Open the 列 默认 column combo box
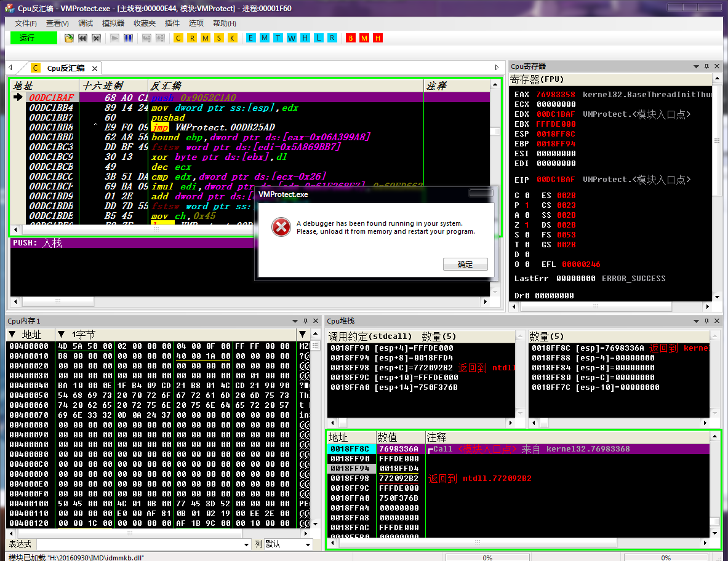 (288, 544)
